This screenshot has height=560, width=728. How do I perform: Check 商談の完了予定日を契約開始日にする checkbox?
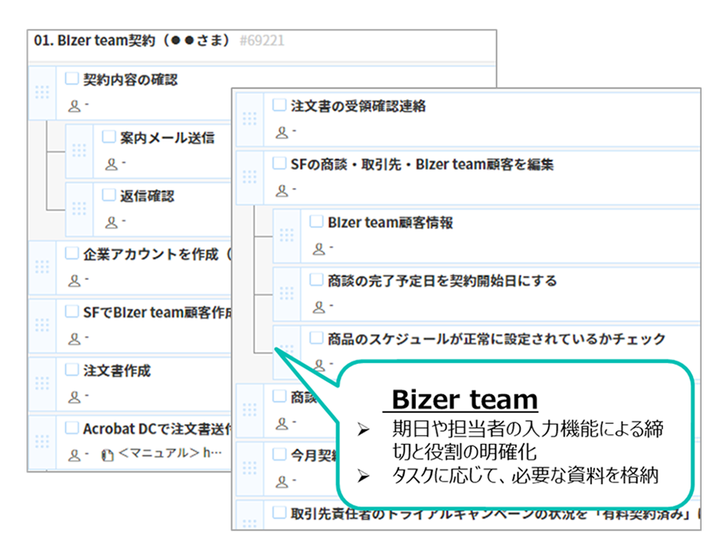(316, 279)
